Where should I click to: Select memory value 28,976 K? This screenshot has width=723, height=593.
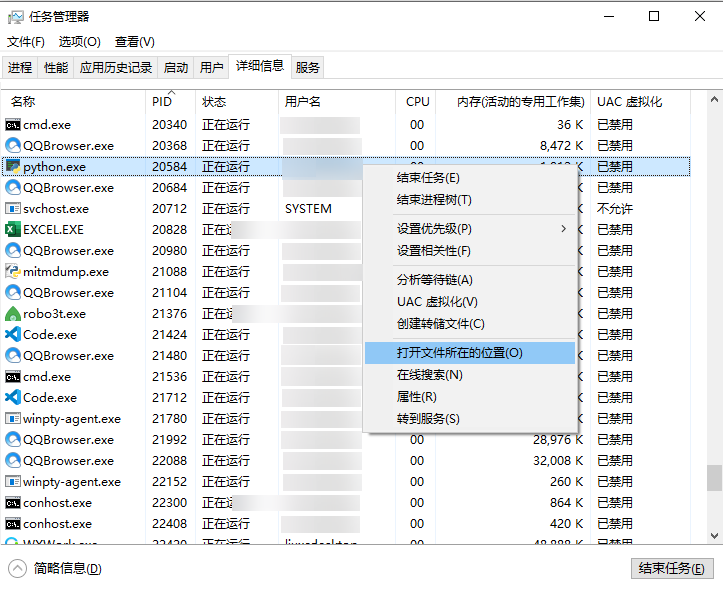click(x=558, y=439)
